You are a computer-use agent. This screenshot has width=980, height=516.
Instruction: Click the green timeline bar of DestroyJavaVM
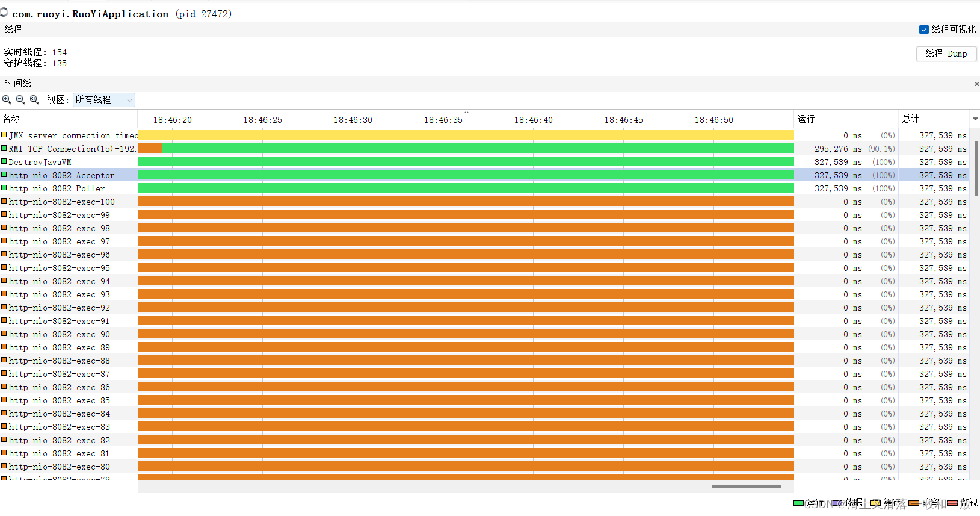[466, 161]
